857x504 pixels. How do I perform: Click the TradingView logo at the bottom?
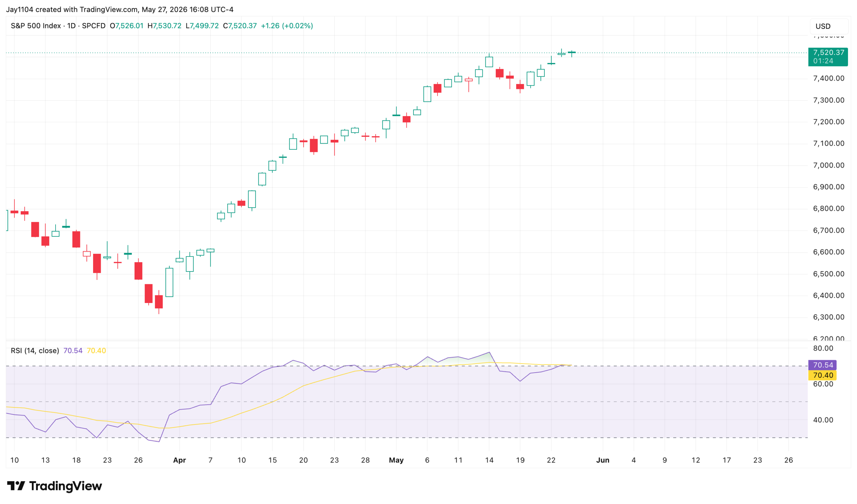coord(55,486)
